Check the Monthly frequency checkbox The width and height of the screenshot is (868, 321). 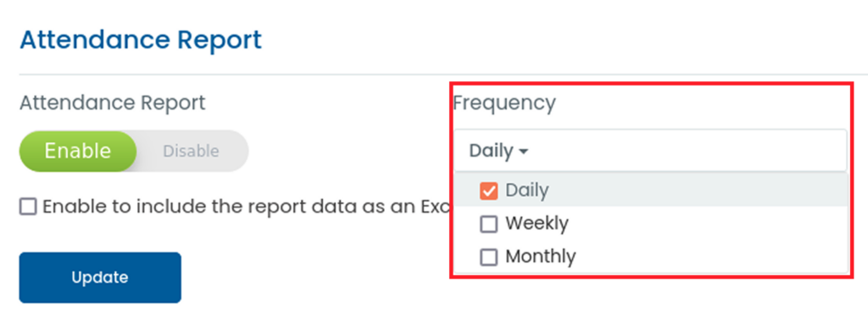[x=489, y=257]
